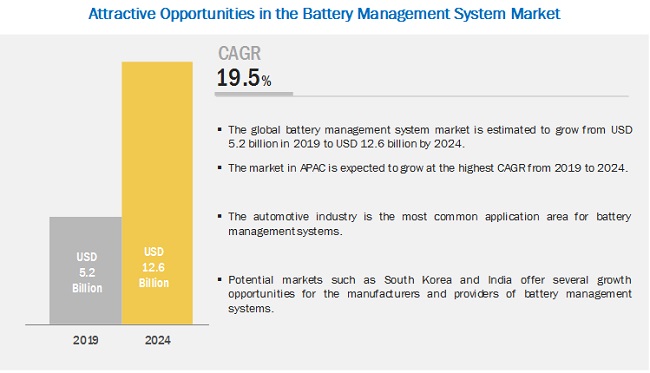Click the USD 5.2 Billion label
The width and height of the screenshot is (650, 373).
(87, 272)
